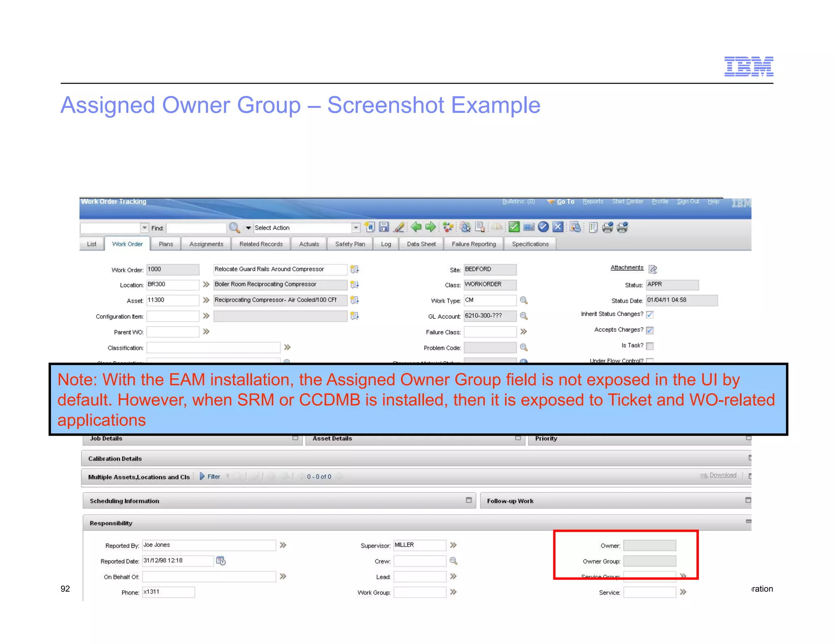Switch to the Log tab

point(386,244)
